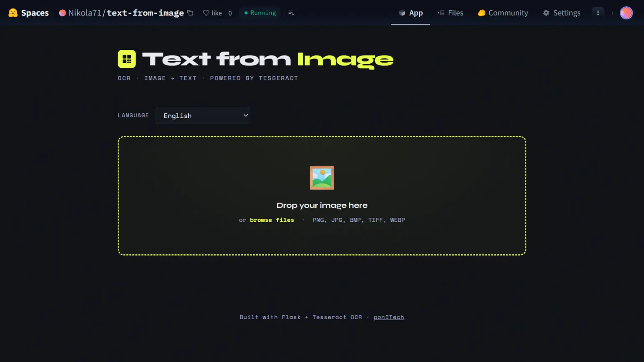Click your profile avatar
The width and height of the screenshot is (644, 362).
point(626,13)
